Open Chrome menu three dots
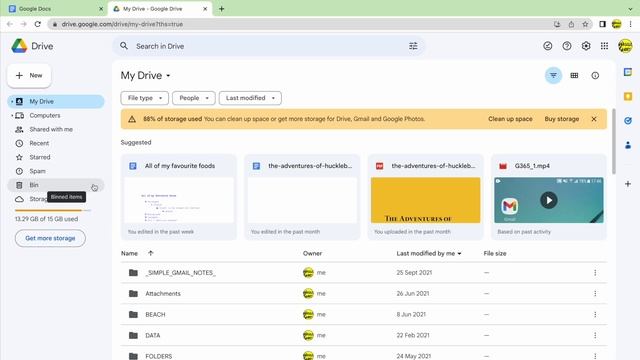Screen dimensions: 640x360 [x=631, y=24]
